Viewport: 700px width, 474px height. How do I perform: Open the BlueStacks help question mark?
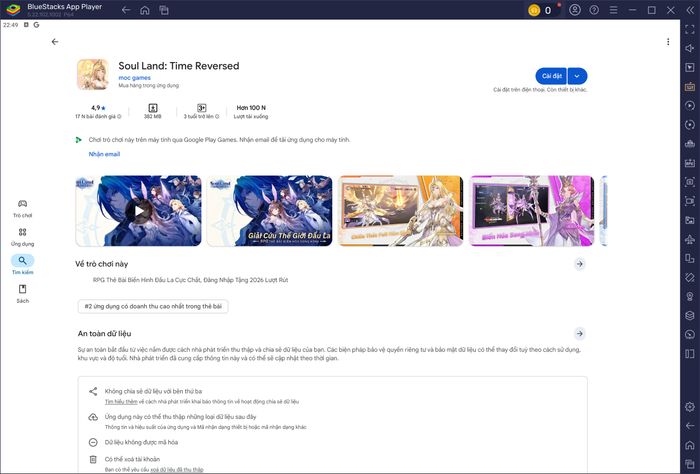coord(594,10)
